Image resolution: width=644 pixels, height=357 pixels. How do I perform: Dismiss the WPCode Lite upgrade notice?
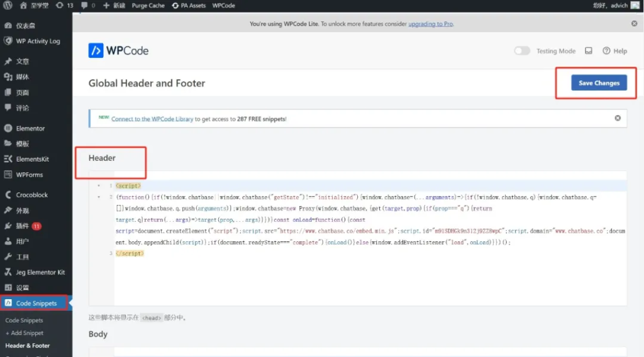coord(634,23)
